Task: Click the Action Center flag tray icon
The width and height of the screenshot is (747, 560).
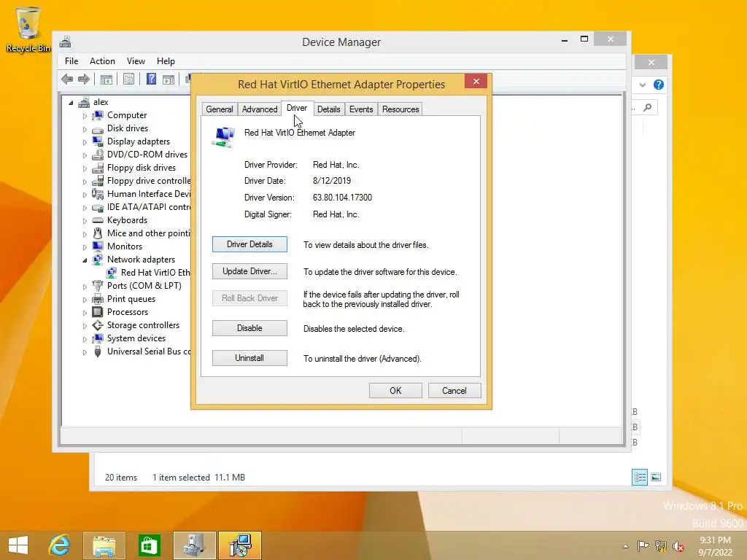Action: pos(643,545)
